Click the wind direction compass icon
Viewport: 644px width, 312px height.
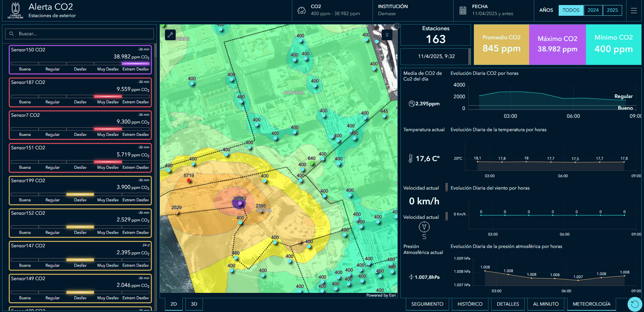pos(424,227)
